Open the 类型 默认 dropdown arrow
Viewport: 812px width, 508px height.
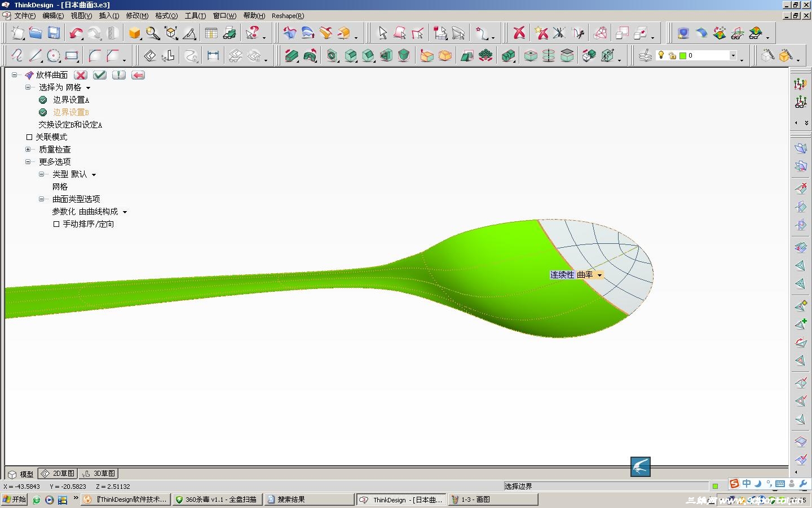click(94, 175)
